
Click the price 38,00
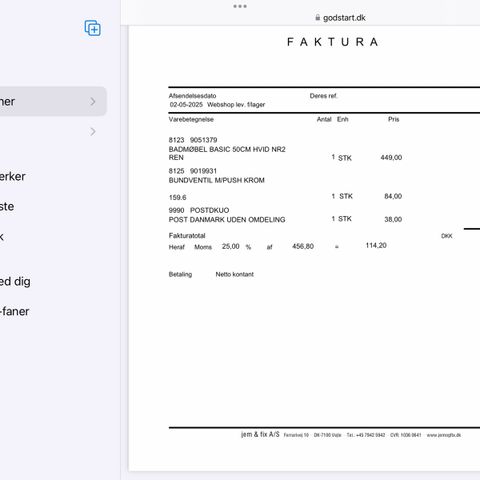[393, 219]
